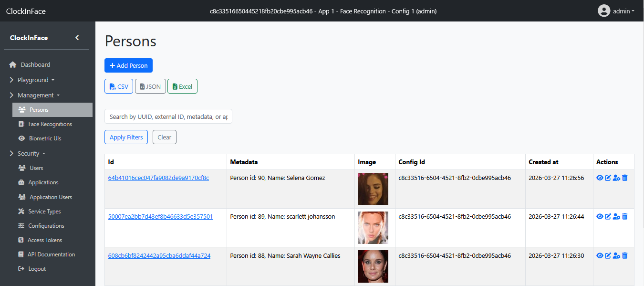The width and height of the screenshot is (644, 286).
Task: Click Selena Gomez's thumbnail image
Action: pos(373,189)
